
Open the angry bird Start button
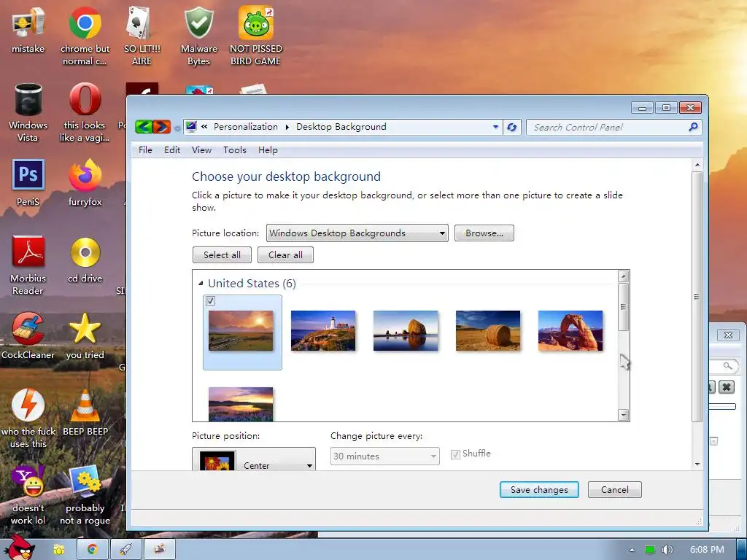click(x=20, y=548)
